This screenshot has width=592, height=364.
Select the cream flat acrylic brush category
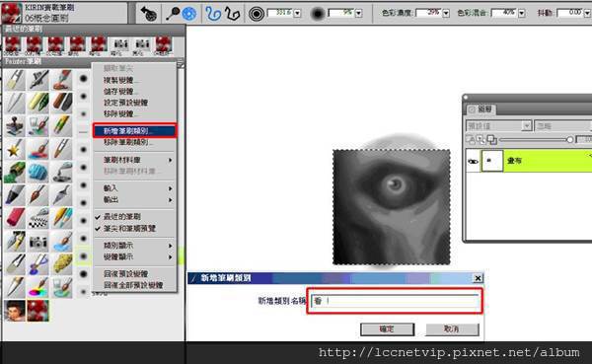click(15, 80)
